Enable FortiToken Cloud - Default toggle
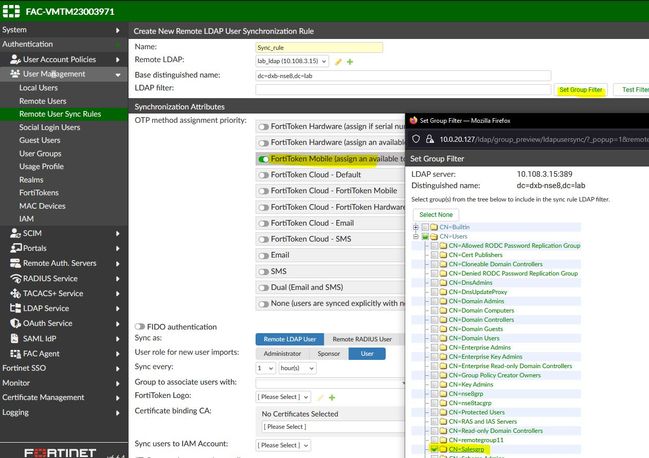The height and width of the screenshot is (458, 649). click(264, 175)
